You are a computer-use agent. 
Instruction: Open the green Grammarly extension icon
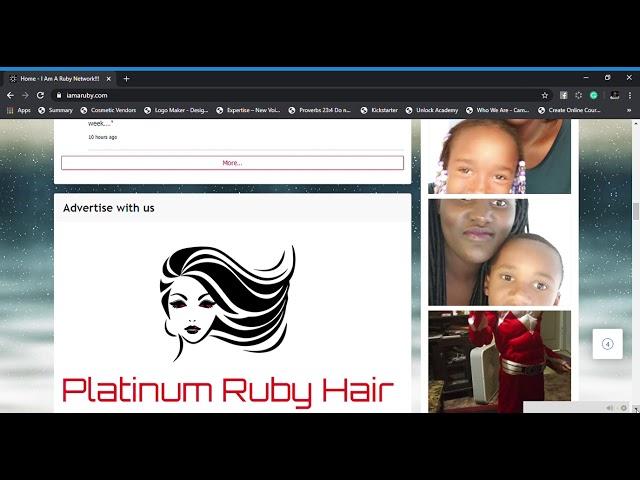[593, 95]
